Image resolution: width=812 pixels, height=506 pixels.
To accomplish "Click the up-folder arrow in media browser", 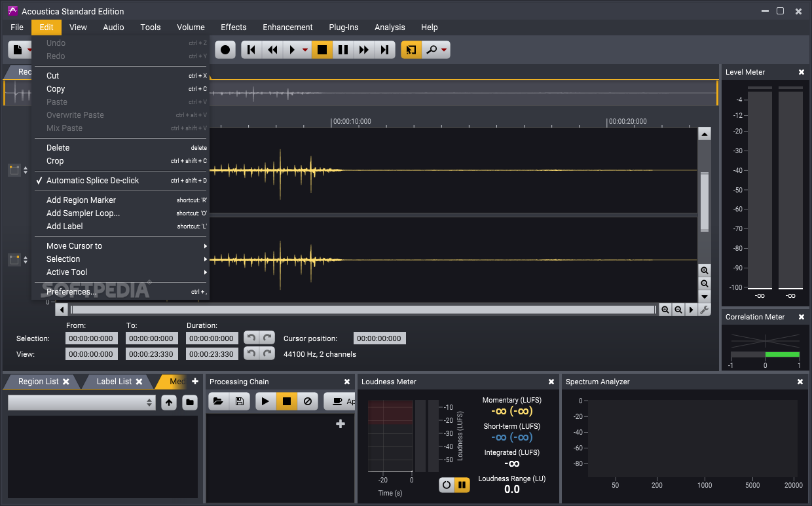I will coord(169,403).
